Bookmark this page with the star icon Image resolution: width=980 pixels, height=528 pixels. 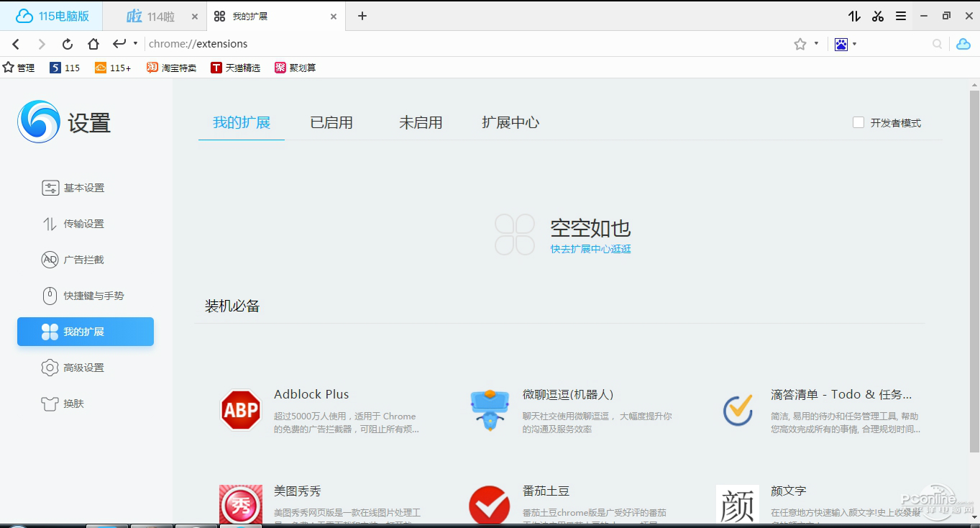pyautogui.click(x=800, y=44)
